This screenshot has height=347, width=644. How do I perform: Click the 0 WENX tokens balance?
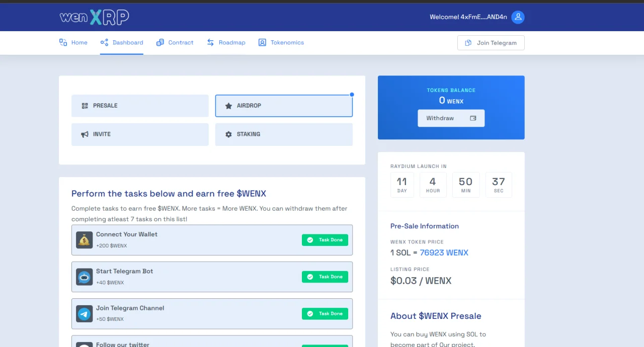pyautogui.click(x=451, y=101)
